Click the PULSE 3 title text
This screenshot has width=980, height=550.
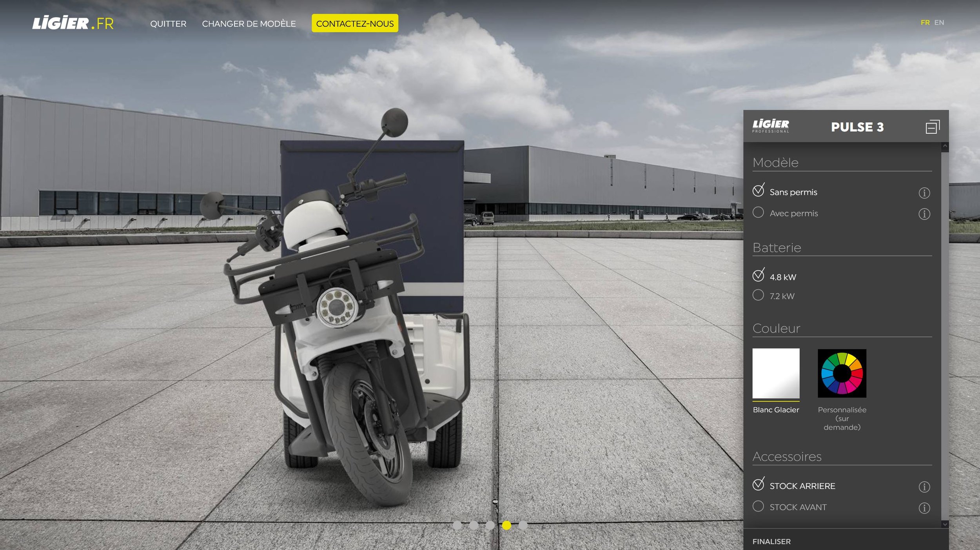[857, 127]
